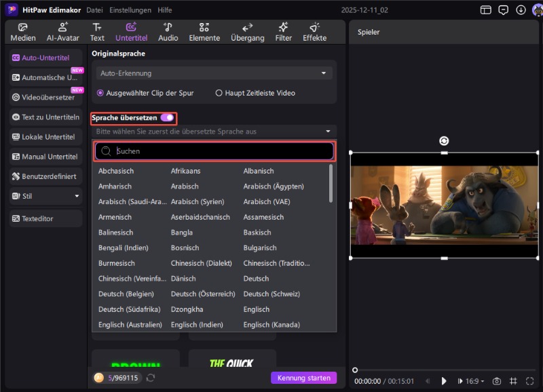Open the layout switcher icon
This screenshot has height=392, width=543.
(485, 9)
